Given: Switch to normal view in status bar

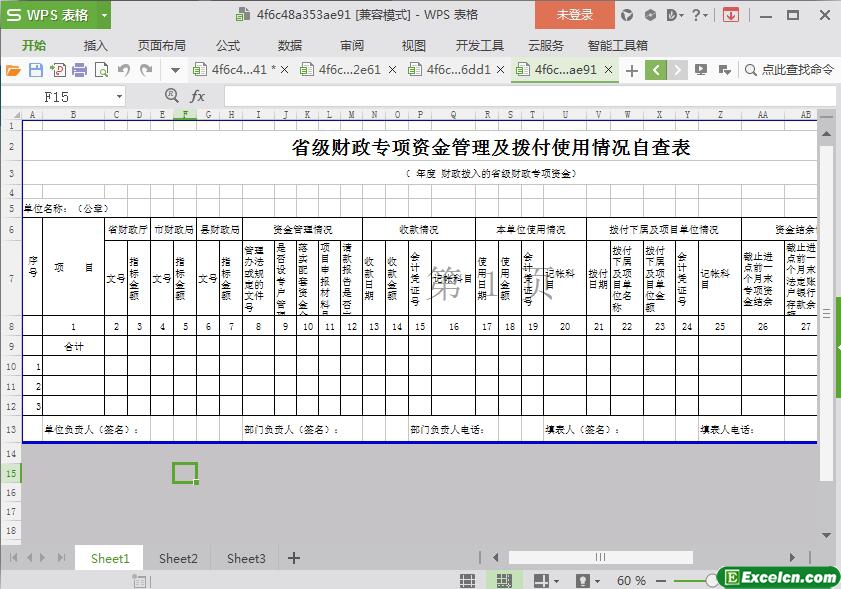Looking at the screenshot, I should 467,580.
